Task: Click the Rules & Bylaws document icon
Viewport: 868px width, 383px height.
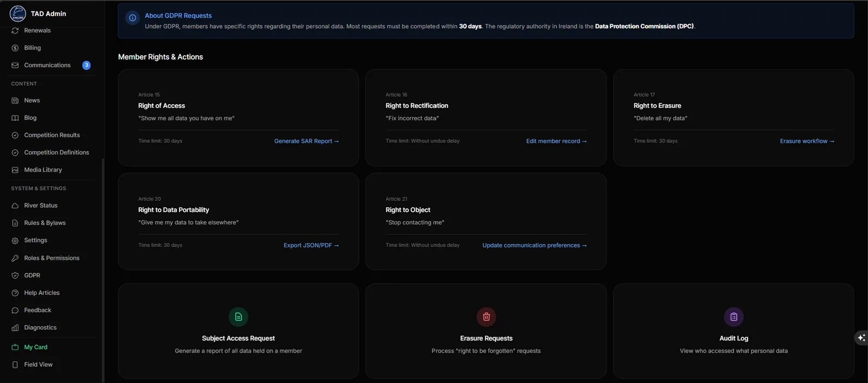Action: 15,223
